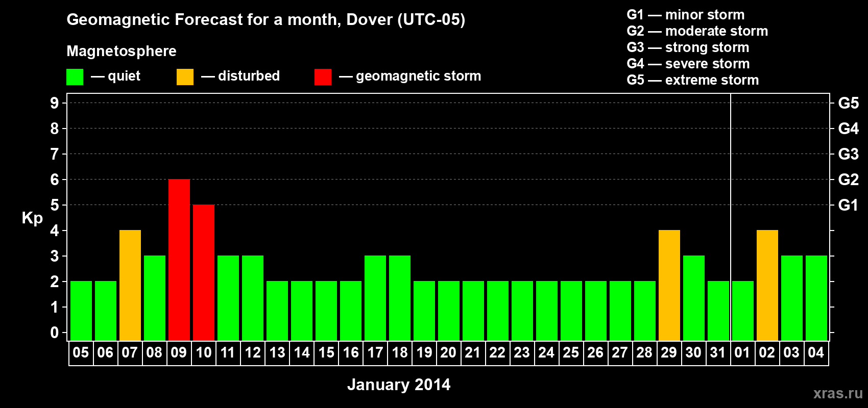
Task: Click the '— disturbed' legend text
Action: pos(240,76)
